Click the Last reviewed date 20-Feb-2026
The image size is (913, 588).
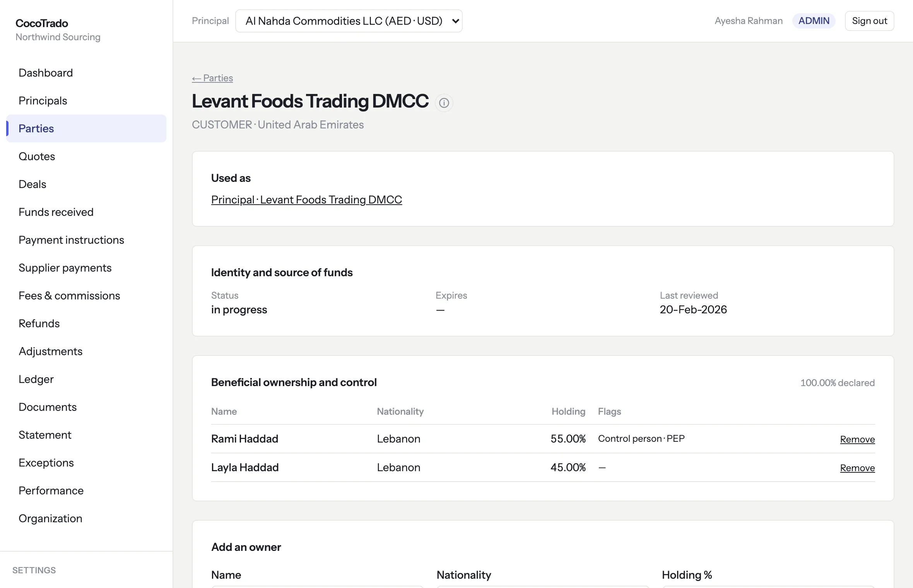click(693, 309)
